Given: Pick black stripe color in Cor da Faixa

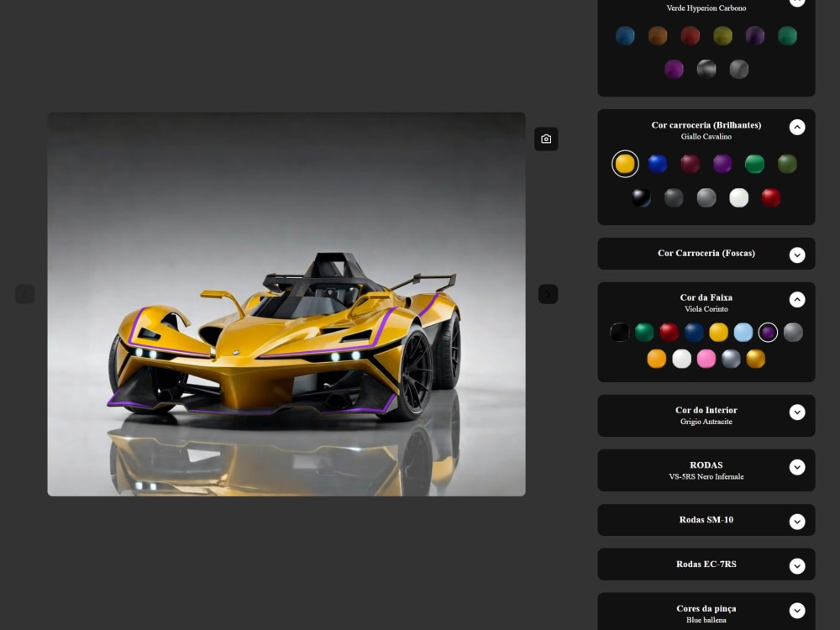Looking at the screenshot, I should tap(619, 332).
